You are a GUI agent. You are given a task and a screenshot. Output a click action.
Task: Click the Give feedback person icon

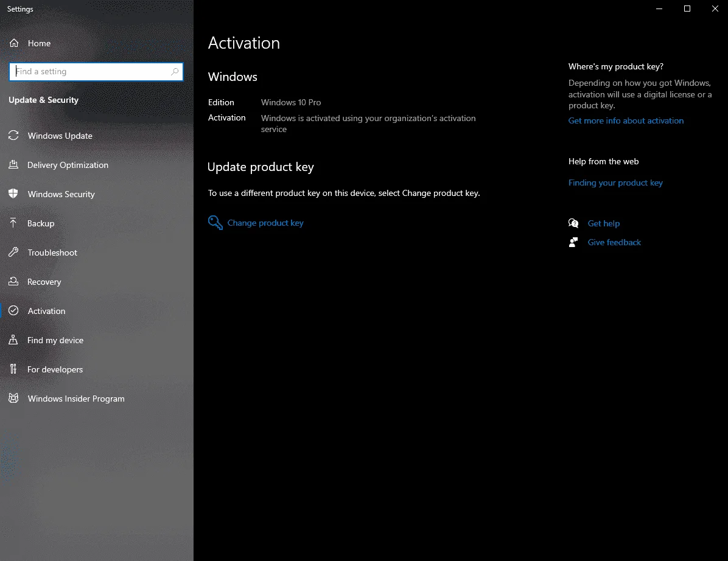pos(573,242)
